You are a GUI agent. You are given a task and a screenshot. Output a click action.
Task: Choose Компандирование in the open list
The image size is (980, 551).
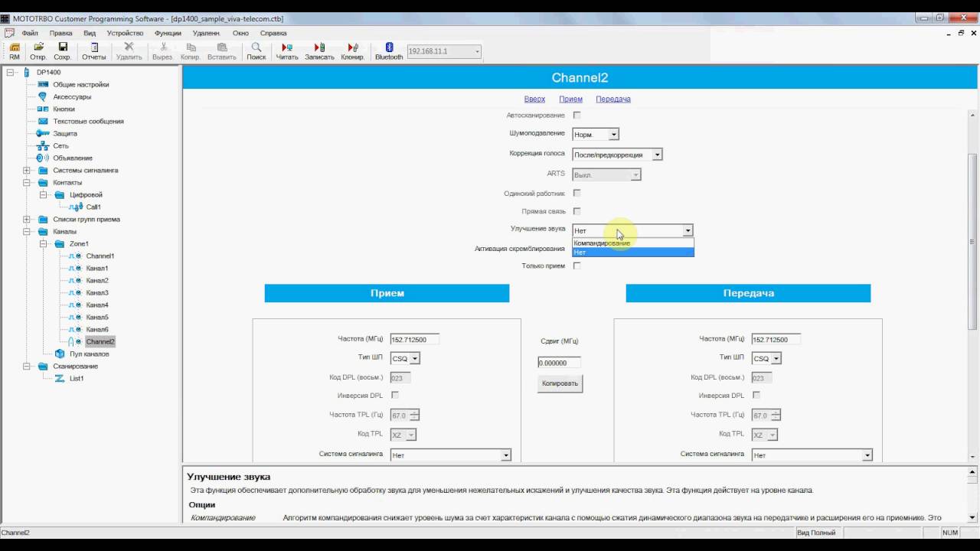pyautogui.click(x=633, y=243)
